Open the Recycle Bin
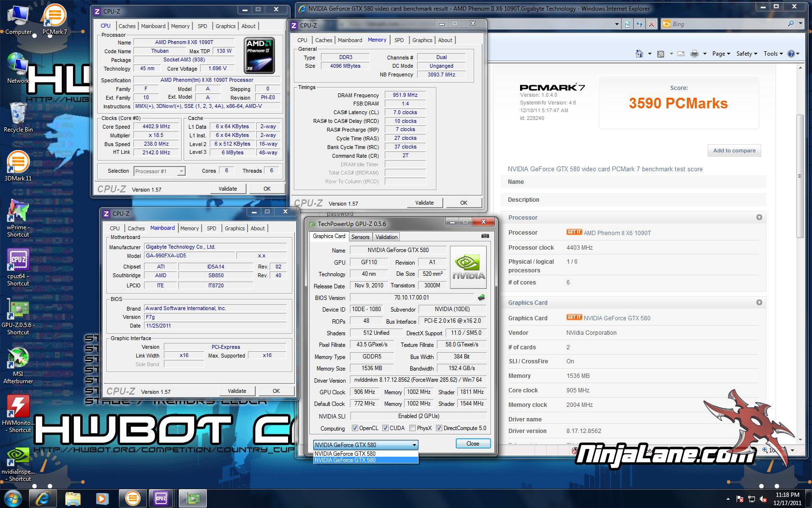 tap(18, 118)
